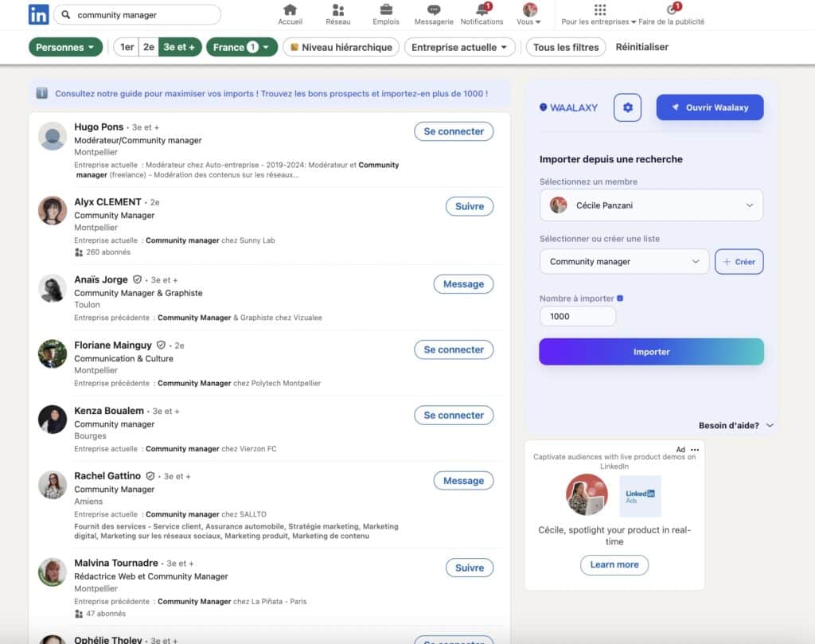Open the Vous profile menu
The width and height of the screenshot is (815, 644).
[x=529, y=14]
